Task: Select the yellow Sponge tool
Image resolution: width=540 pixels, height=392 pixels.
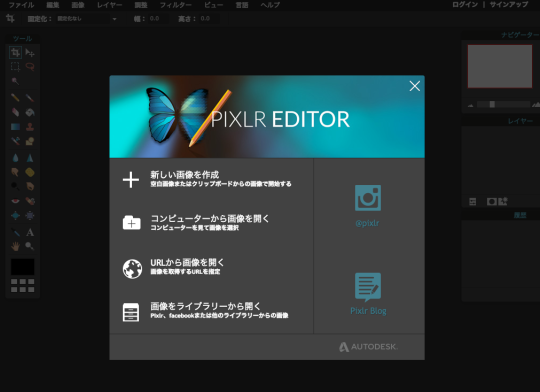Action: pos(30,172)
